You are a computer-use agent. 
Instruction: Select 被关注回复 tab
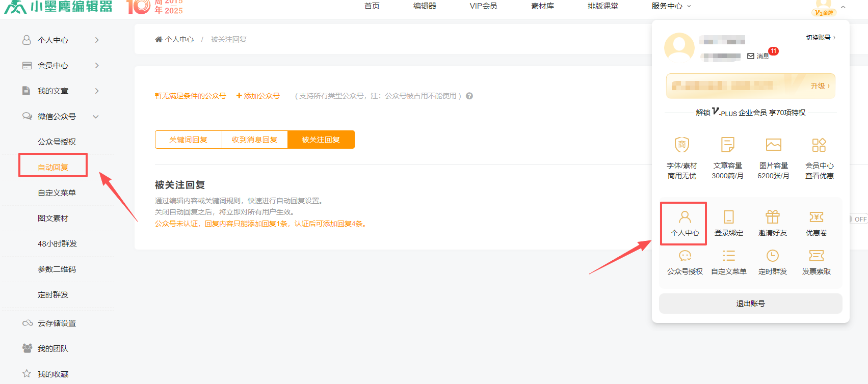click(321, 140)
